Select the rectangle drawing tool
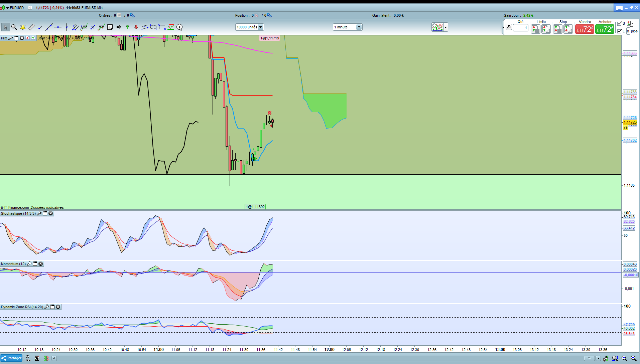 162,27
